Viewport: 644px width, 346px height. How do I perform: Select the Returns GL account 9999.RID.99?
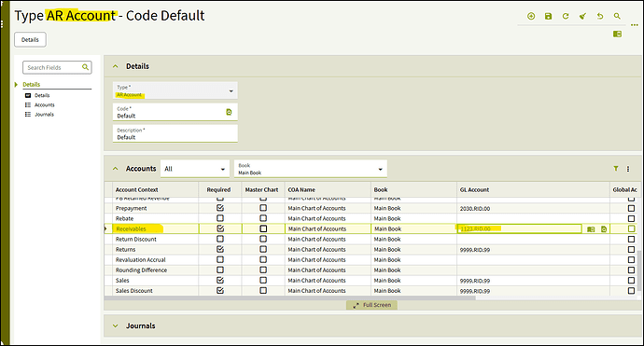click(x=533, y=249)
